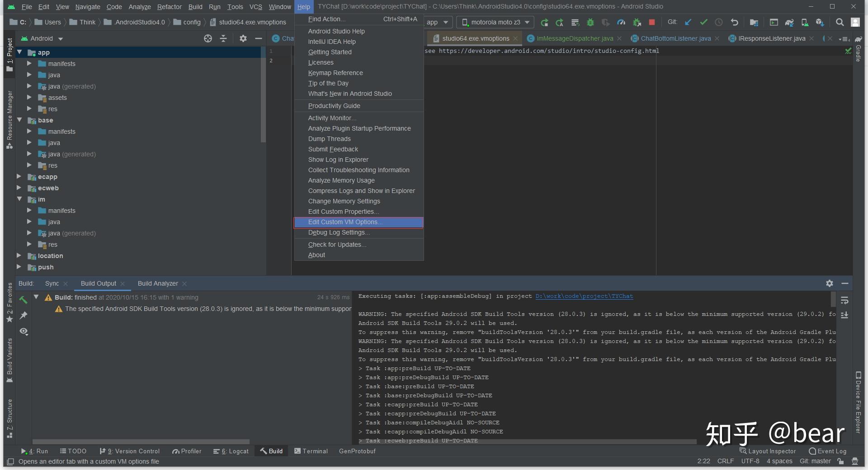Open the Event Log button
The width and height of the screenshot is (868, 470).
(x=828, y=451)
